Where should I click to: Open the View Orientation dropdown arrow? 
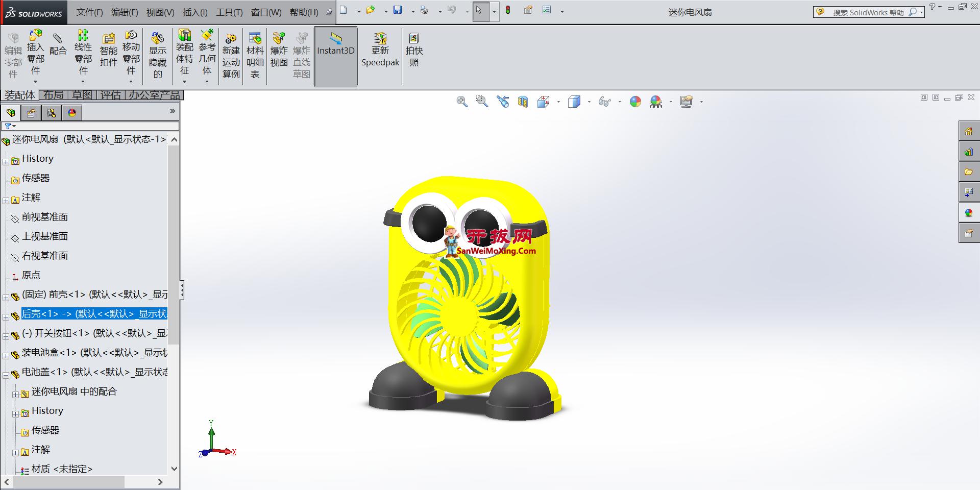pyautogui.click(x=558, y=102)
